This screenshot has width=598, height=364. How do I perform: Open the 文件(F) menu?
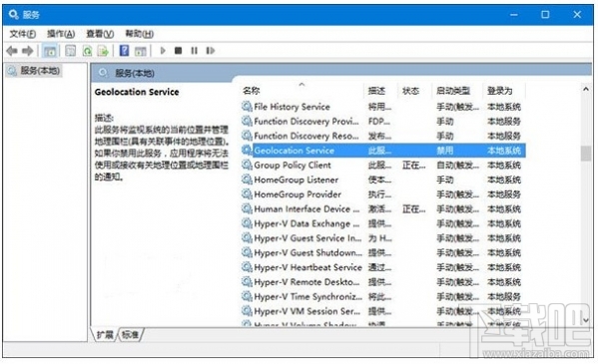tap(23, 34)
